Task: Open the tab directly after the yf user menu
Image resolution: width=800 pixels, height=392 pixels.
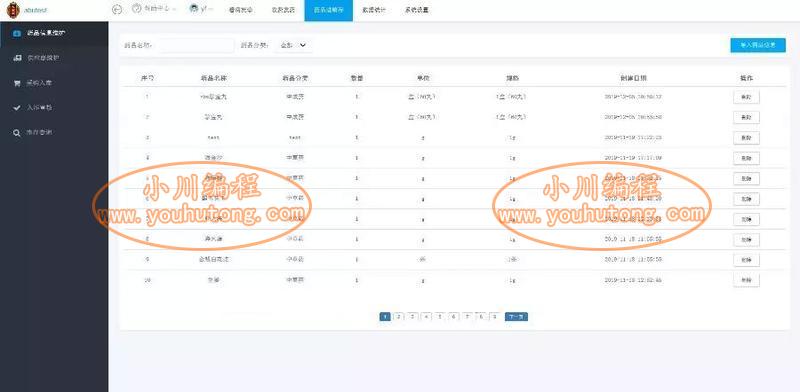Action: [x=241, y=10]
